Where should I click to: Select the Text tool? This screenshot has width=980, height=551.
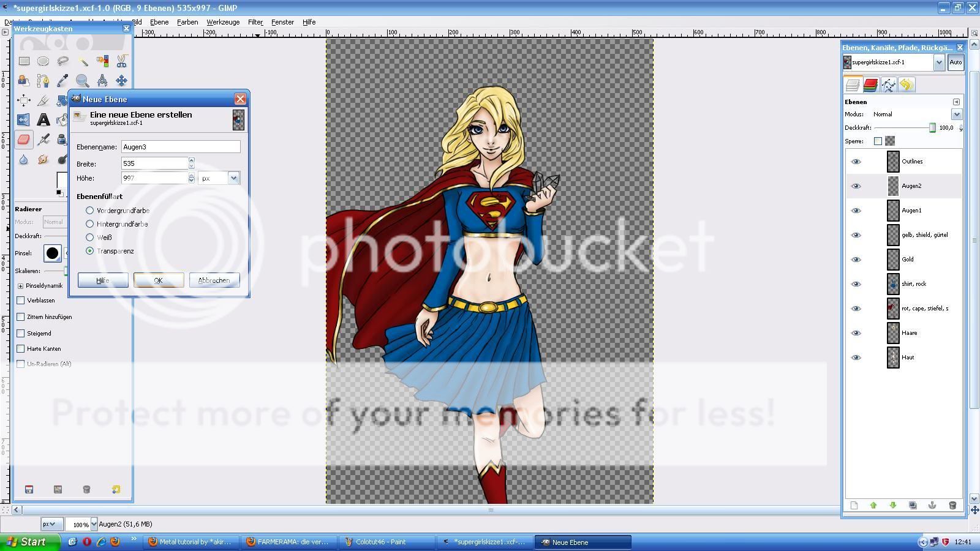click(43, 119)
